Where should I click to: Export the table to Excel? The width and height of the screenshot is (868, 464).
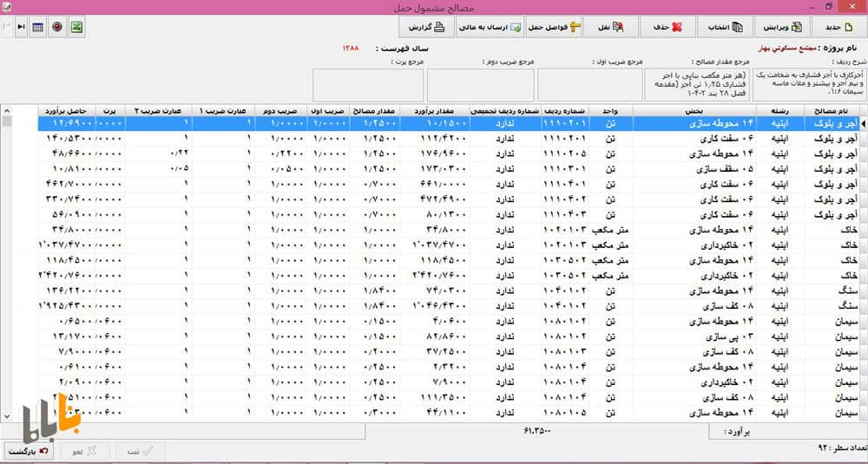coord(76,27)
